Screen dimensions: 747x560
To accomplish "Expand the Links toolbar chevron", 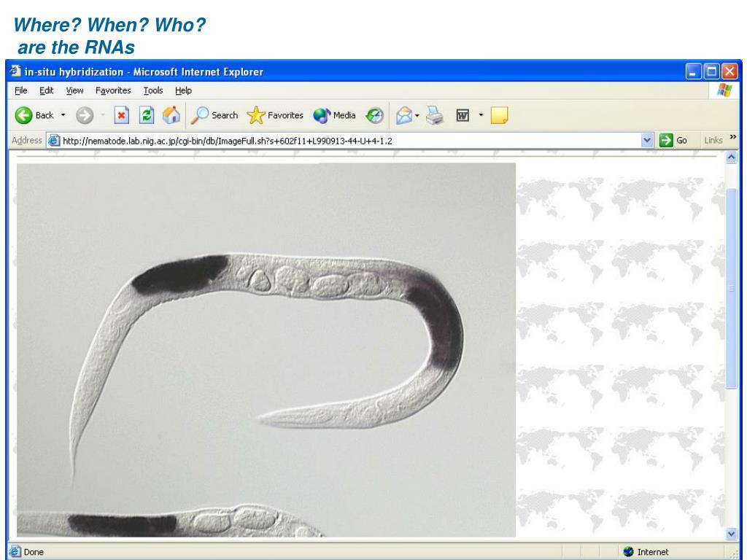I will pyautogui.click(x=733, y=138).
